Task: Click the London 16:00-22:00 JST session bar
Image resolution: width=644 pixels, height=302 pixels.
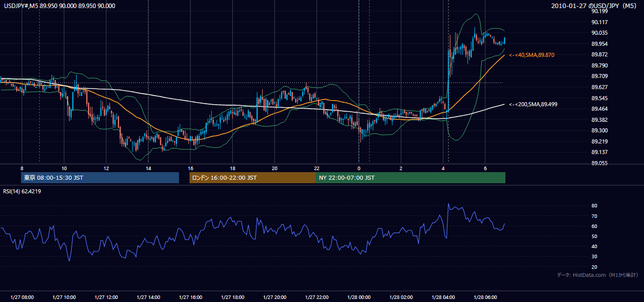Action: 252,178
